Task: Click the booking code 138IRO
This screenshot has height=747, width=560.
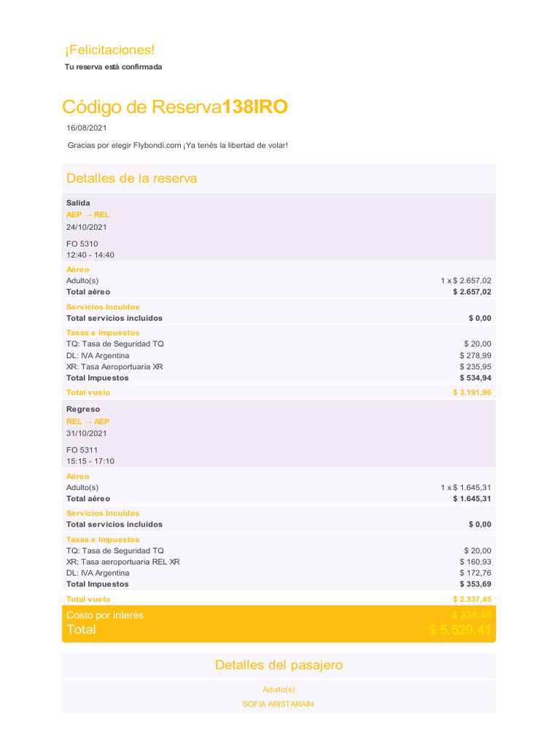Action: coord(254,107)
